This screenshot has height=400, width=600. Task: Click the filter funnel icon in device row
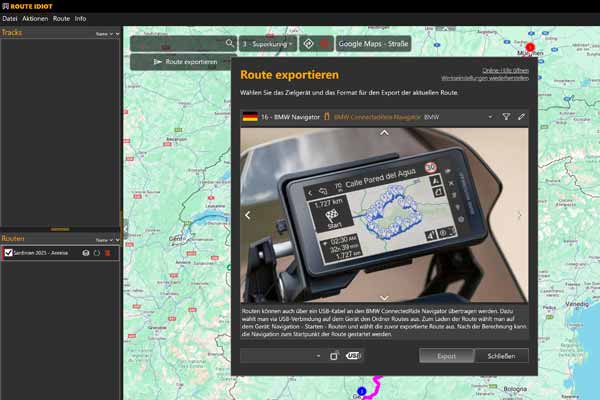[x=506, y=117]
